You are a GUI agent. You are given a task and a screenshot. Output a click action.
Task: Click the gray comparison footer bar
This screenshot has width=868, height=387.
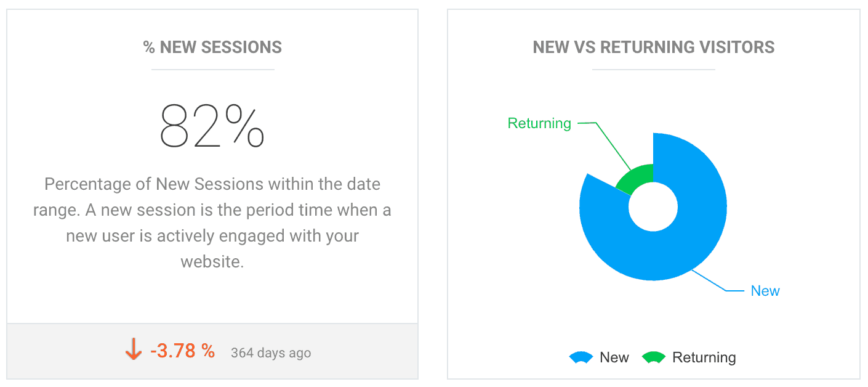212,351
